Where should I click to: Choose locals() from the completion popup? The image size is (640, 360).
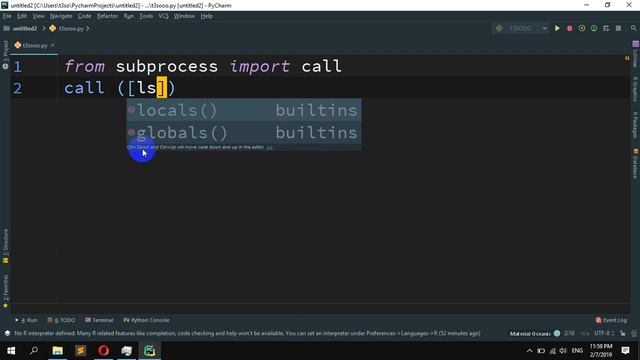(x=244, y=110)
